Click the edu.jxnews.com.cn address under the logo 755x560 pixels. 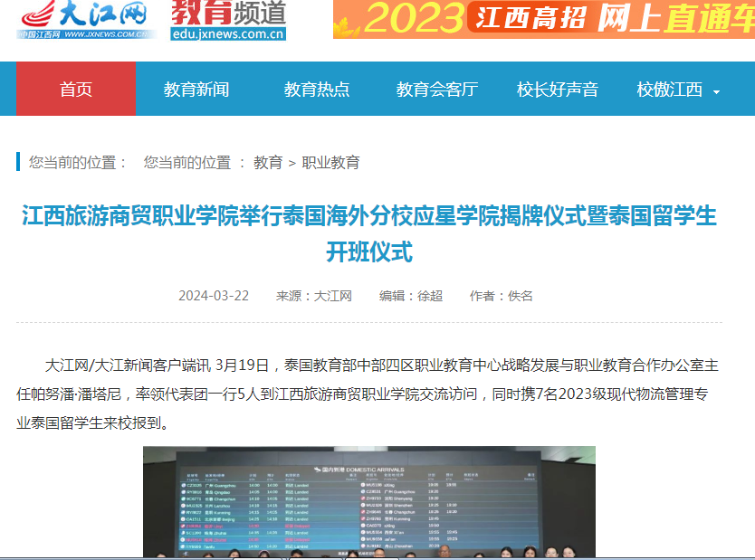[228, 34]
